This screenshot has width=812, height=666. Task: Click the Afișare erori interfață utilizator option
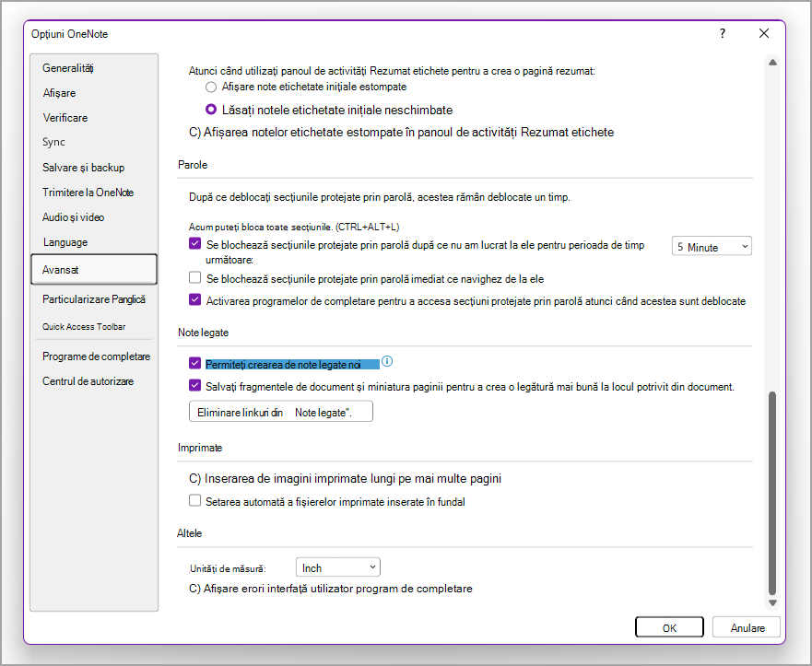pos(330,589)
